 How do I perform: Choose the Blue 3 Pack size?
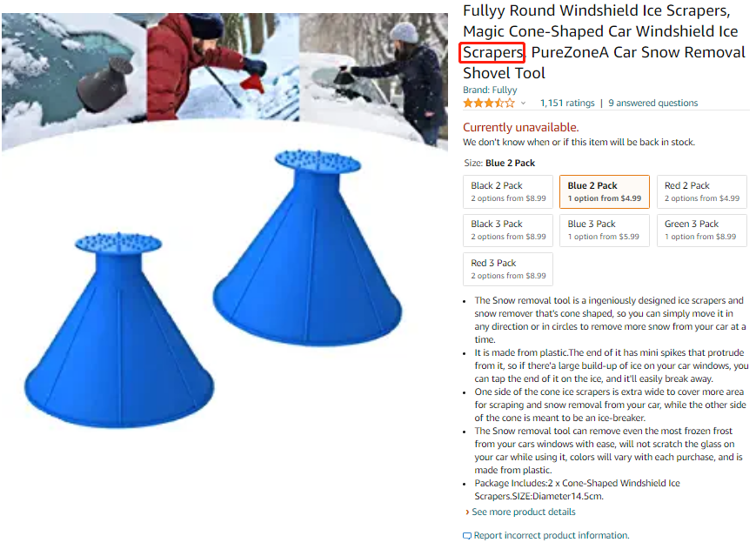[x=604, y=231]
